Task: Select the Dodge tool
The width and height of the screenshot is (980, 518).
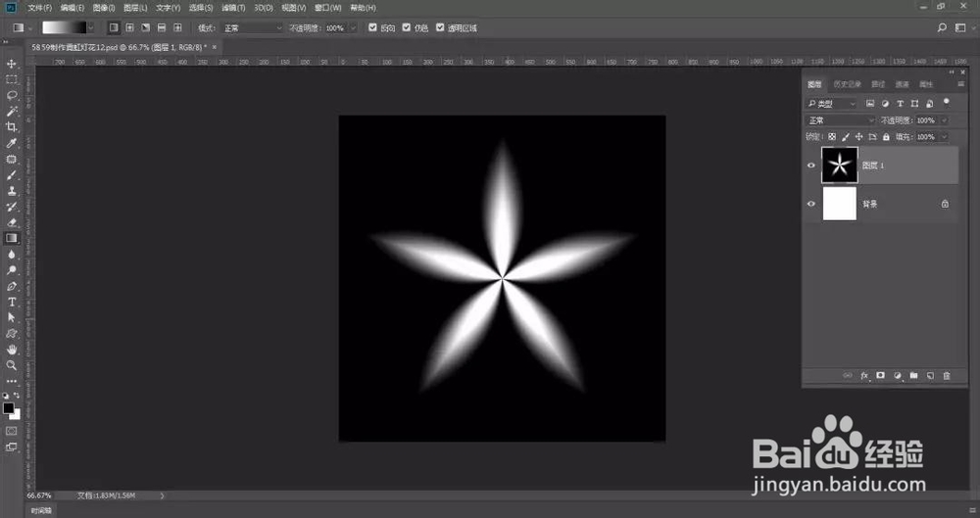Action: (11, 270)
